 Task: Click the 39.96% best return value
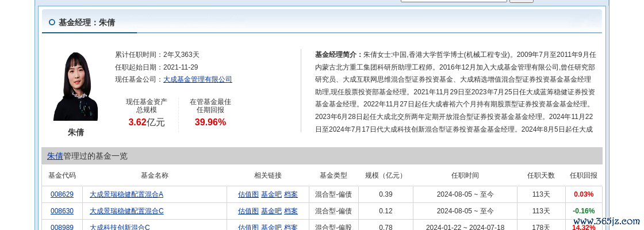[x=210, y=122]
